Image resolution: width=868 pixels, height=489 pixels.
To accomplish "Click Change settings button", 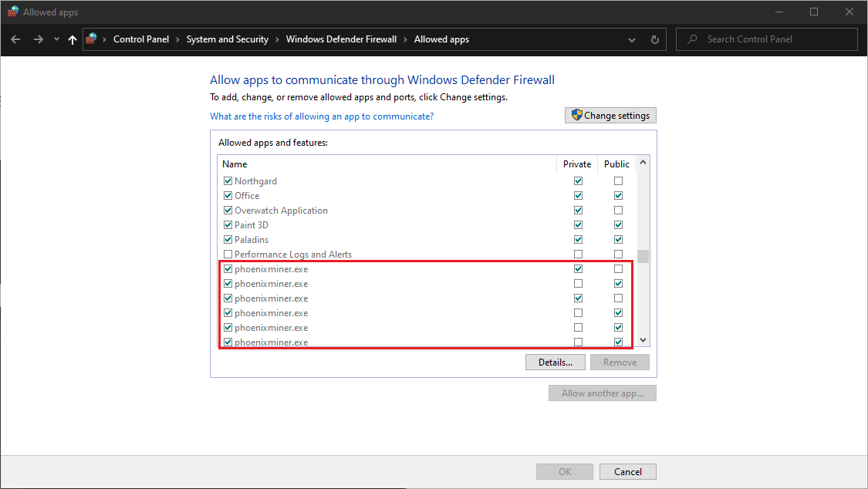I will [610, 115].
